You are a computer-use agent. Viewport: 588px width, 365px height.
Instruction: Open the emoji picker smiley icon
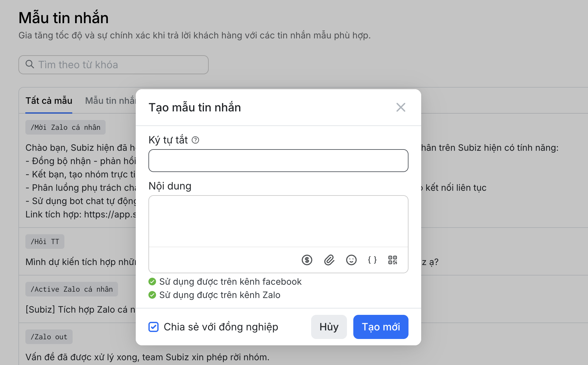[x=351, y=260]
